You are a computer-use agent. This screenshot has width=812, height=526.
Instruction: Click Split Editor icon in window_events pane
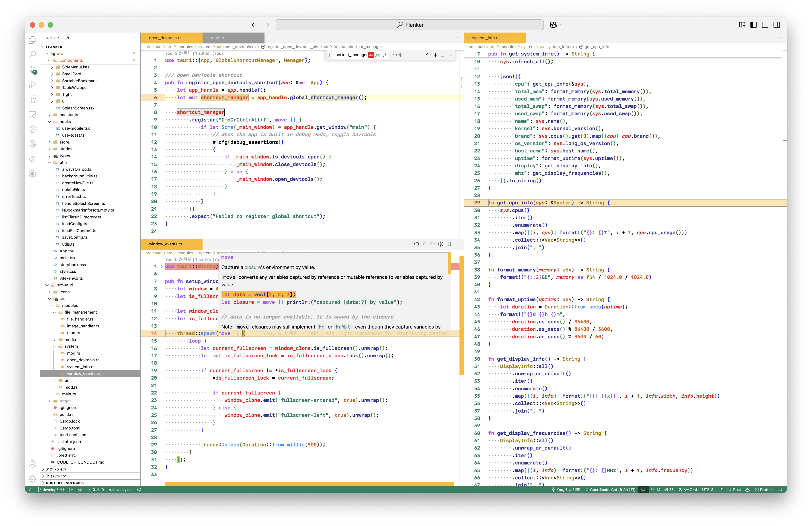[449, 244]
